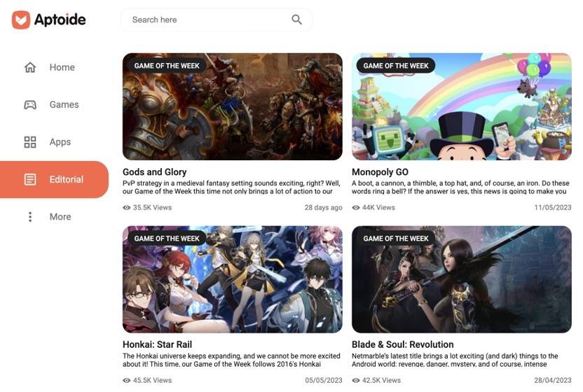Select the Editorial menu label

pyautogui.click(x=67, y=179)
